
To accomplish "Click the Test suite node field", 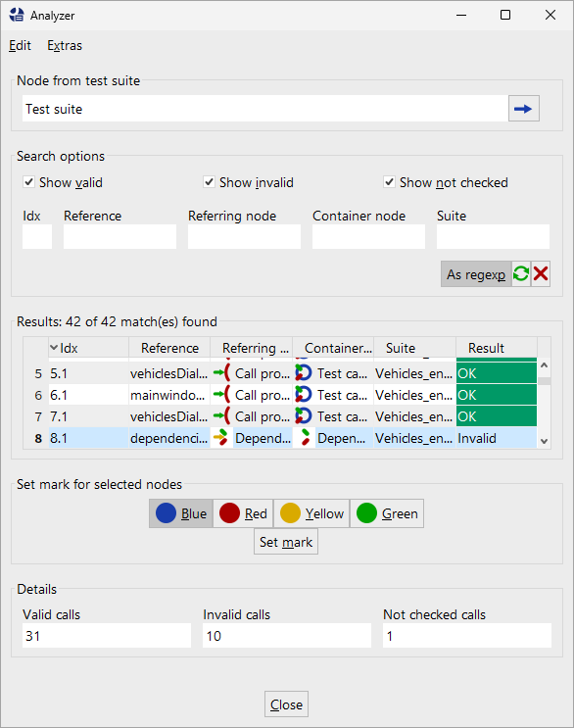I will 264,109.
